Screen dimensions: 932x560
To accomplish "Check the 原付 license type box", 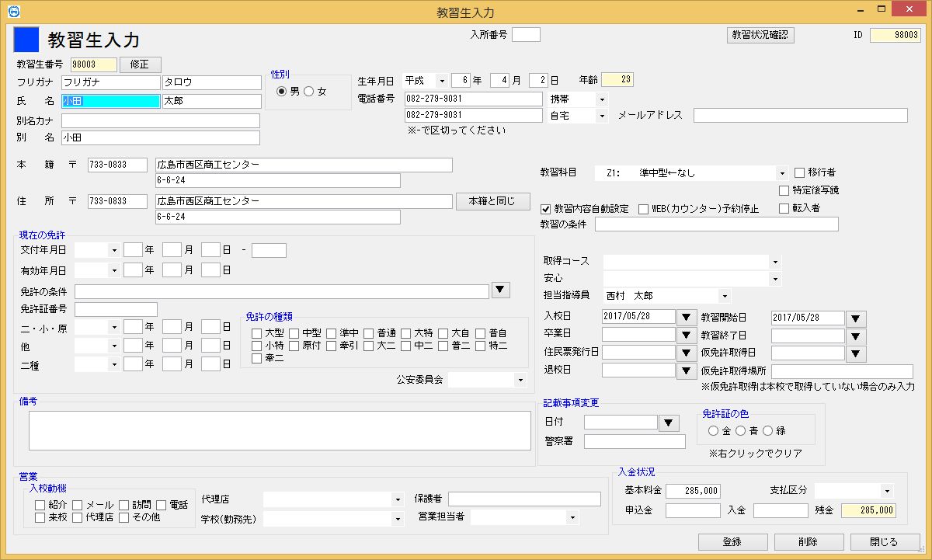I will [294, 346].
